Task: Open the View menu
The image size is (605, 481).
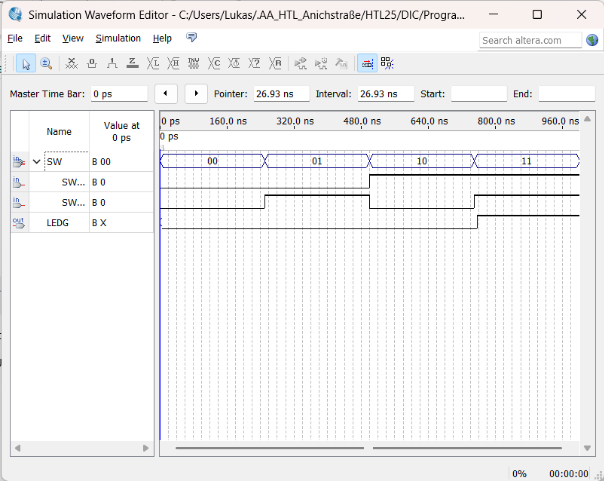Action: click(x=73, y=38)
